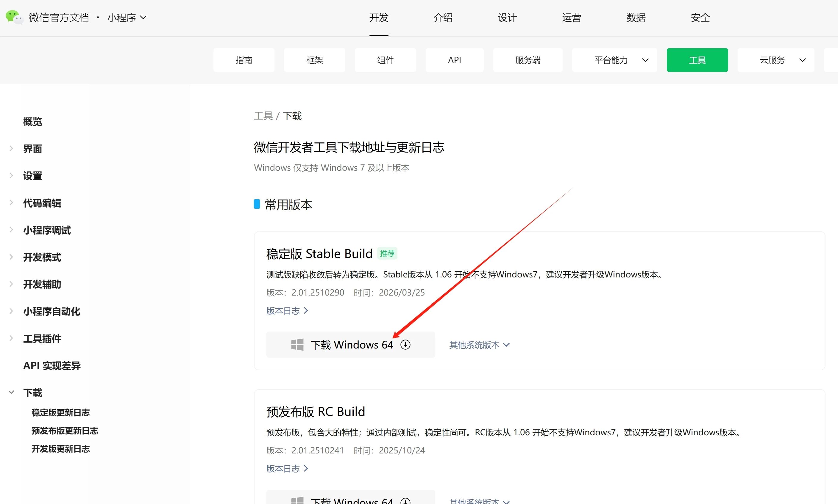Switch to the 设计 top tab
The width and height of the screenshot is (838, 504).
507,18
